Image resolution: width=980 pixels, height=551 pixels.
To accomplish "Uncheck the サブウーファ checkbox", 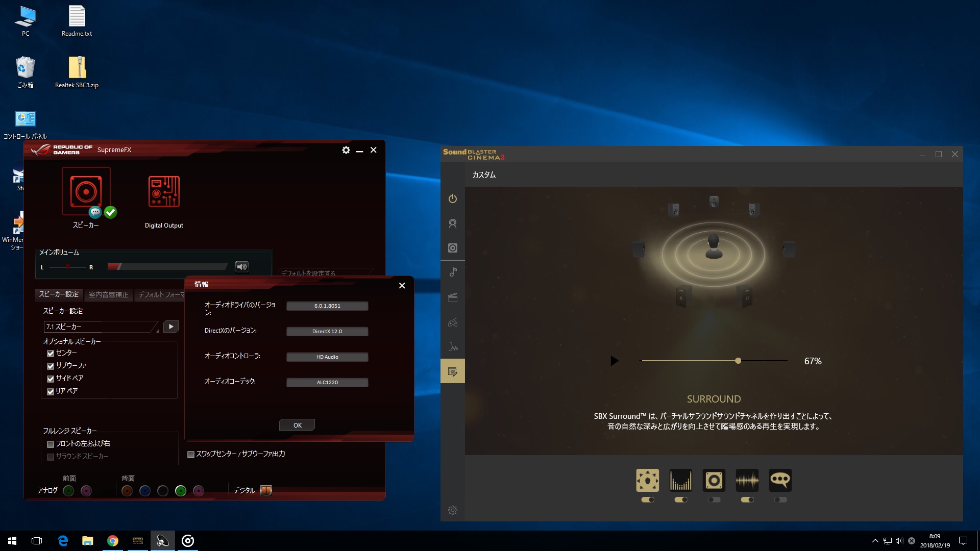I will tap(51, 366).
